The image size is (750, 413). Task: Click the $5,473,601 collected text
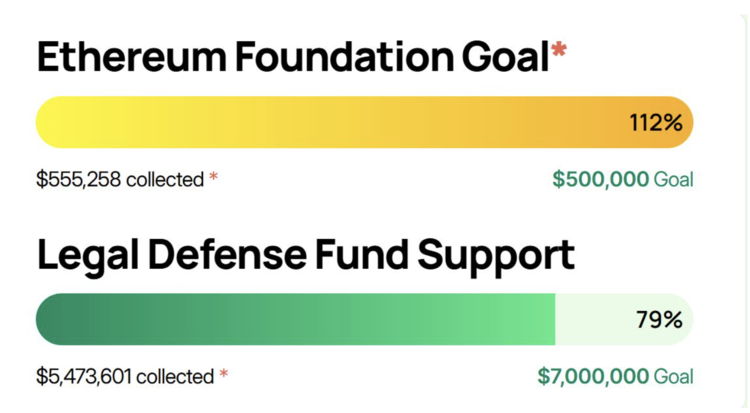pyautogui.click(x=125, y=377)
